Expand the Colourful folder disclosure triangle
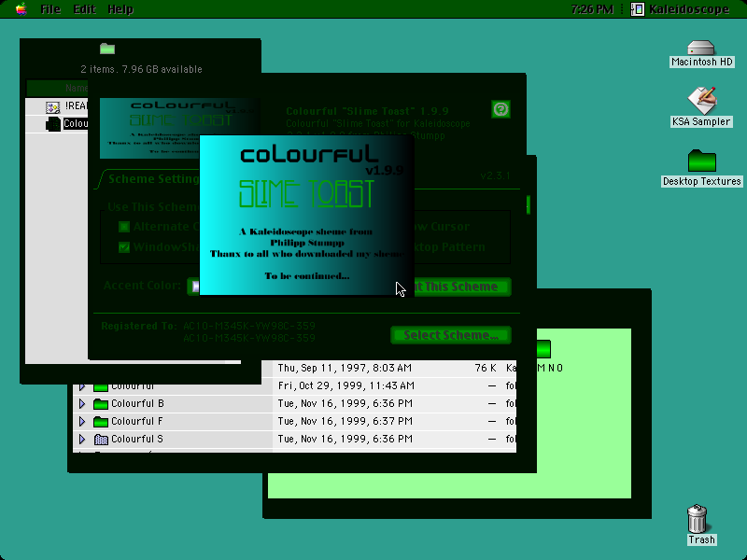The width and height of the screenshot is (747, 560). [x=82, y=386]
